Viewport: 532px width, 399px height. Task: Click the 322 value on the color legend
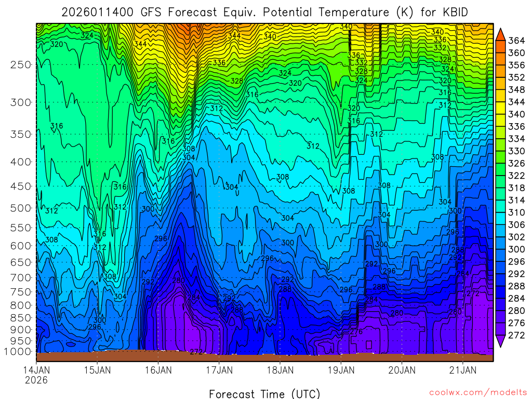pyautogui.click(x=516, y=176)
